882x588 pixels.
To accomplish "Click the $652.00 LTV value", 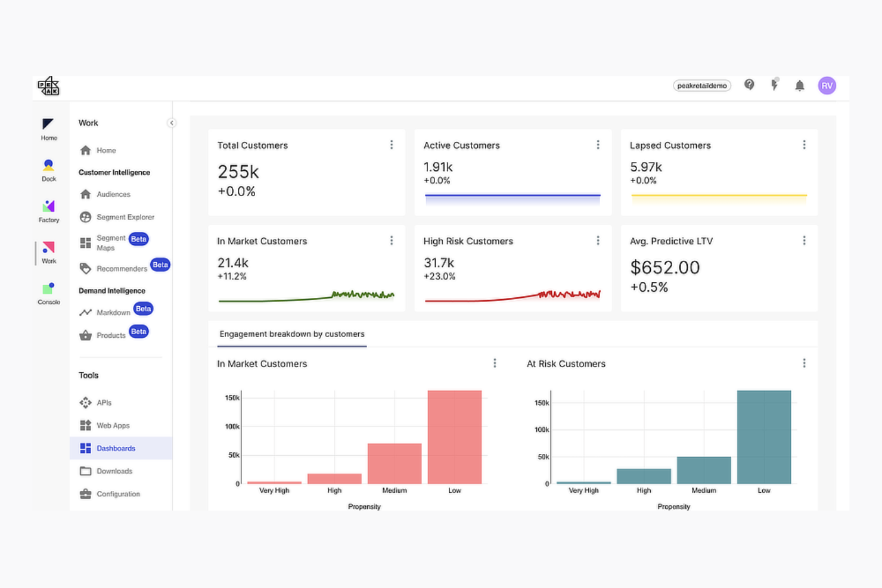I will coord(664,267).
